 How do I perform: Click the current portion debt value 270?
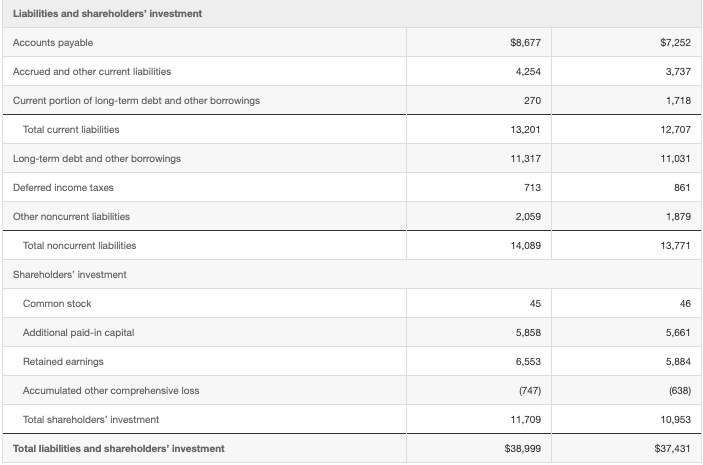[x=532, y=100]
